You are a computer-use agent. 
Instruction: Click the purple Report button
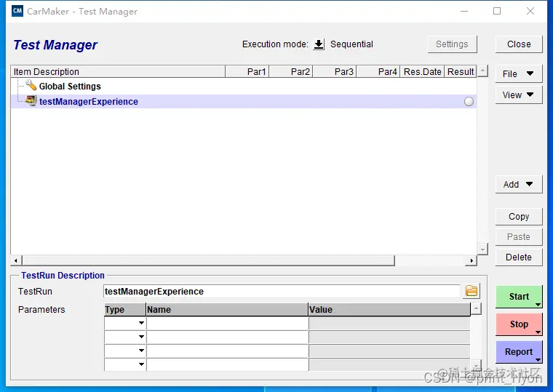click(x=518, y=352)
